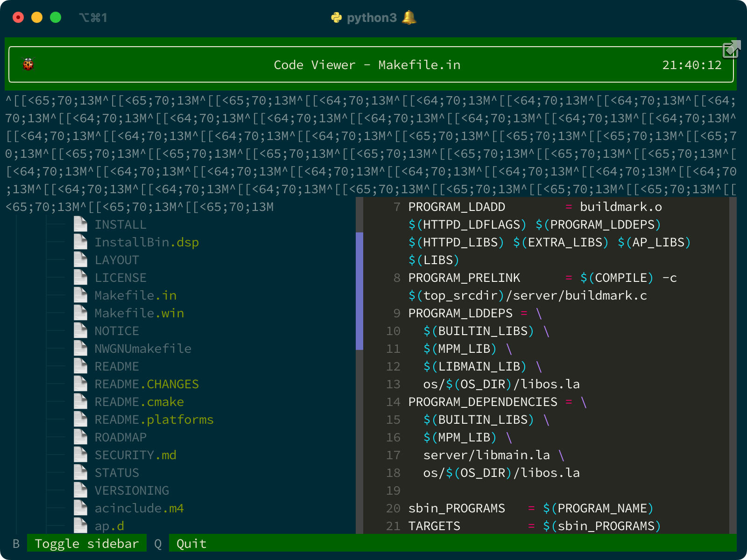
Task: Click the INSTALL file icon
Action: click(x=80, y=224)
